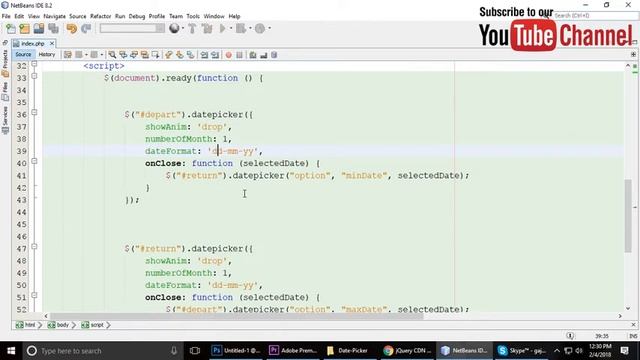Click the Save All toolbar icon
Viewport: 640px width, 360px height.
coord(53,29)
